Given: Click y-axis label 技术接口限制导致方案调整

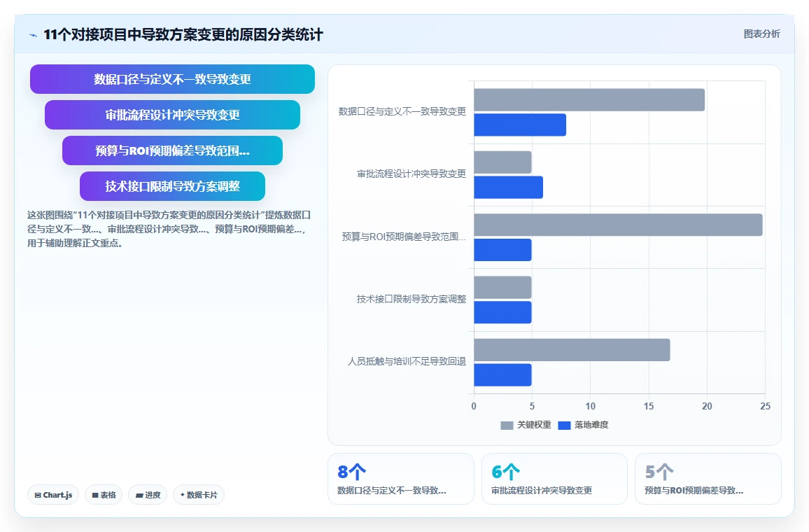Looking at the screenshot, I should point(411,299).
